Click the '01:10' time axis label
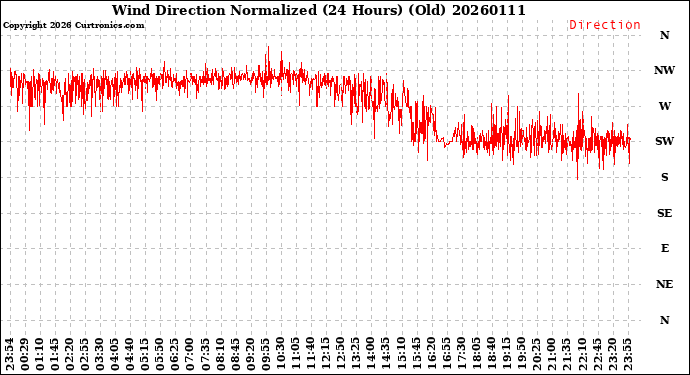Viewport: 690px width, 375px height. coord(40,354)
